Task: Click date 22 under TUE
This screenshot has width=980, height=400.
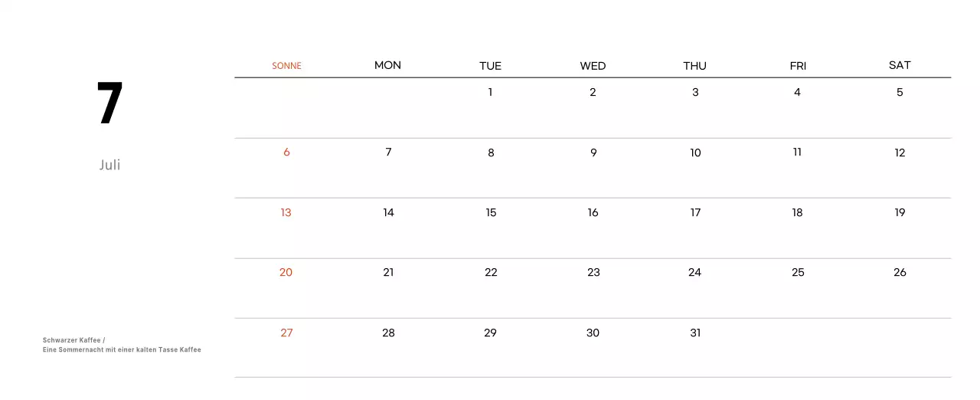Action: [x=491, y=272]
